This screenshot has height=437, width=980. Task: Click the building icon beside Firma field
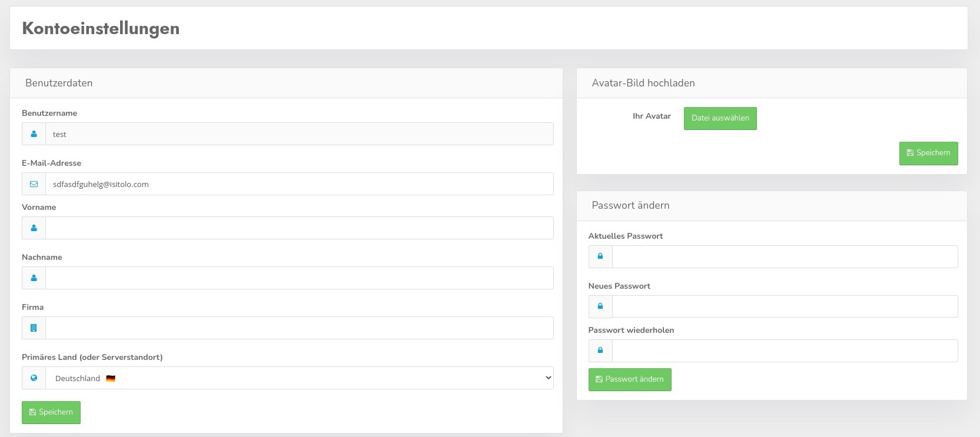(34, 328)
